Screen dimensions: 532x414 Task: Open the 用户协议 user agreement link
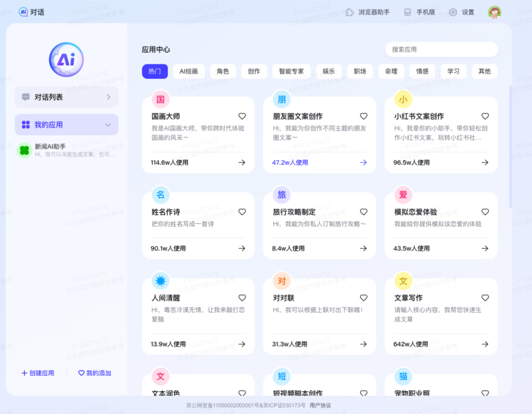point(320,406)
